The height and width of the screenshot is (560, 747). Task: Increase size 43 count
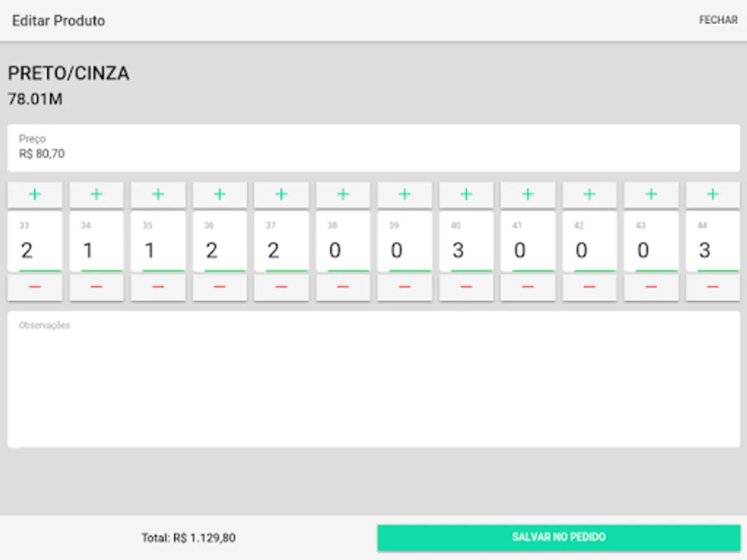(x=651, y=195)
